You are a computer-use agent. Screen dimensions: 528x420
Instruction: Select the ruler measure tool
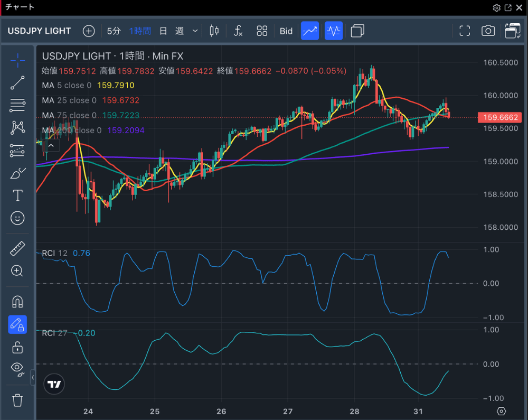17,248
